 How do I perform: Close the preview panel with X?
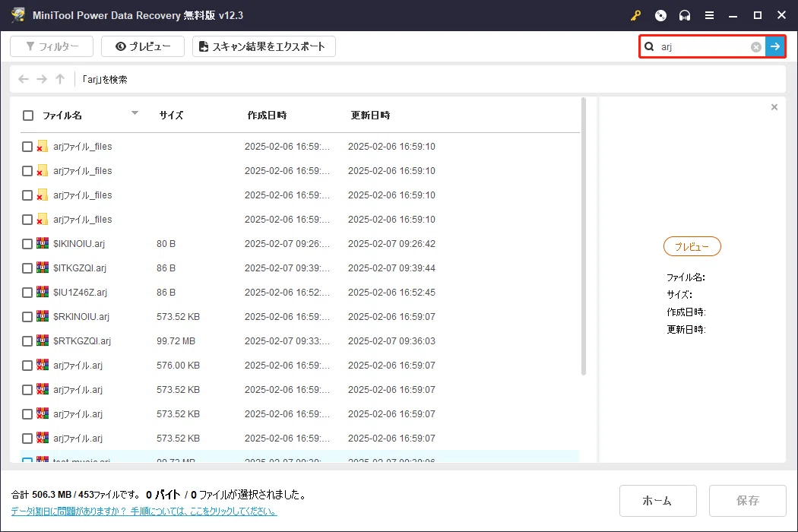[x=774, y=107]
